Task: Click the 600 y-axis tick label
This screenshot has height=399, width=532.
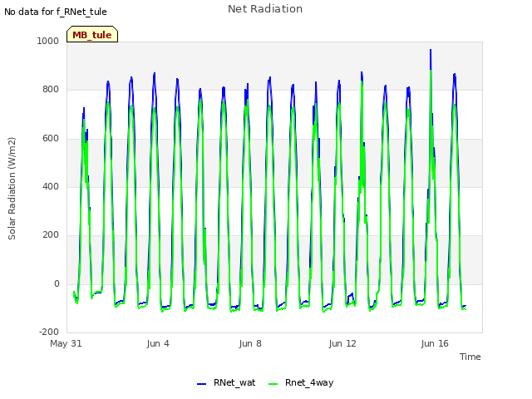Action: tap(51, 138)
